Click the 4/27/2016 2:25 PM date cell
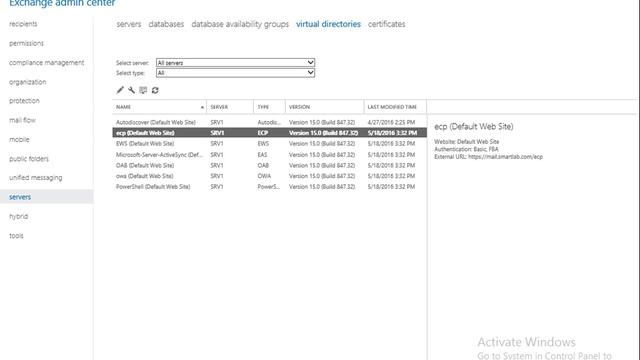640x360 pixels. pos(391,122)
